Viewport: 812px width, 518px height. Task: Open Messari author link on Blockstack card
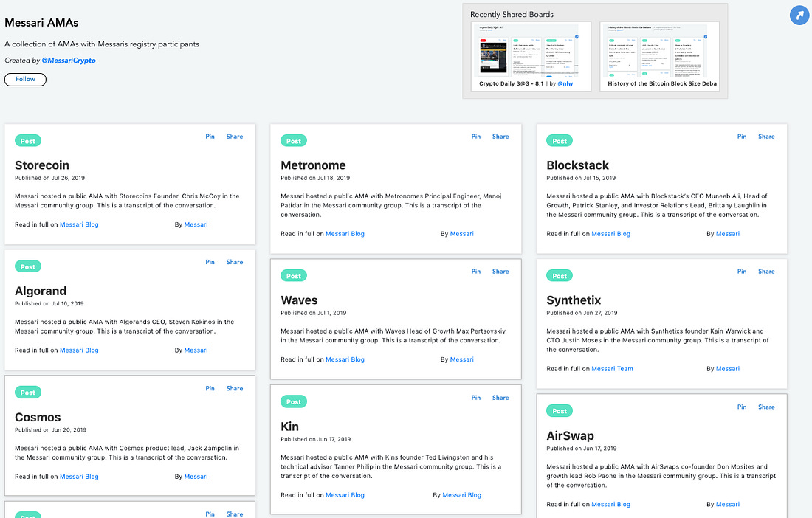[x=728, y=234]
